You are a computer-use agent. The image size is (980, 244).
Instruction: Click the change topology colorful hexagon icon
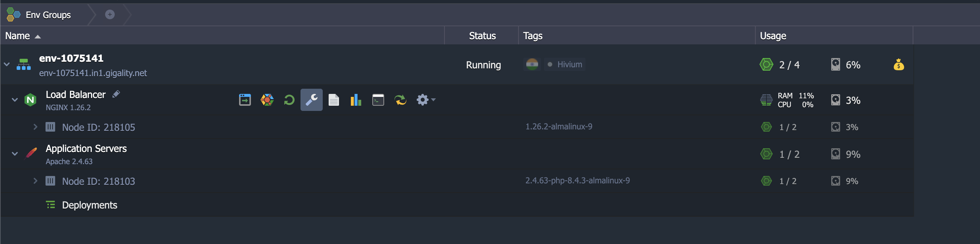pyautogui.click(x=267, y=100)
